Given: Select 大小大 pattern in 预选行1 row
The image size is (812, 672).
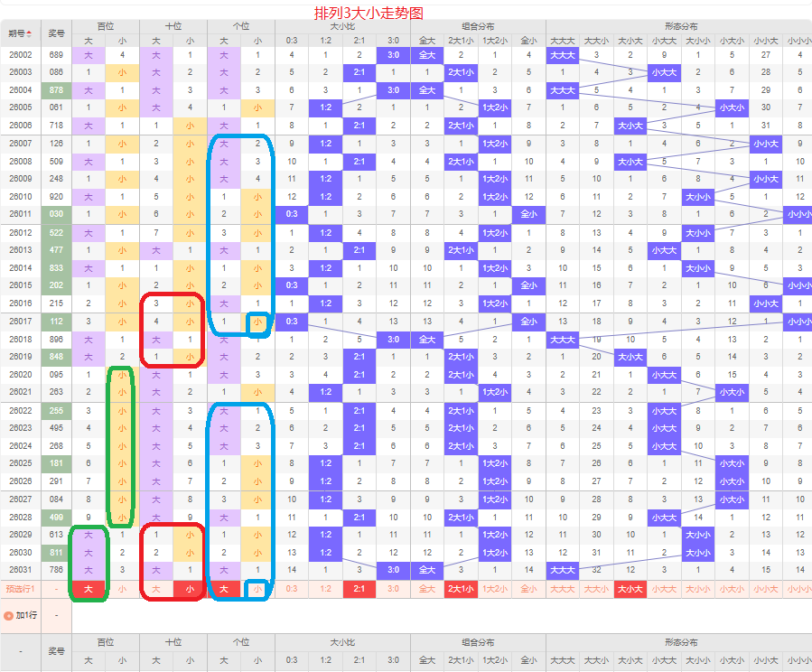Looking at the screenshot, I should click(x=630, y=589).
